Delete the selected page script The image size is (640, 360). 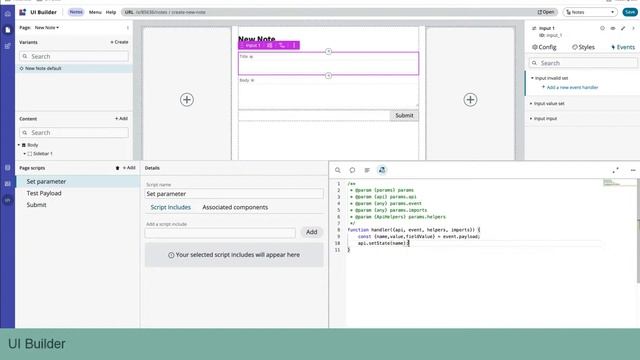tap(118, 168)
